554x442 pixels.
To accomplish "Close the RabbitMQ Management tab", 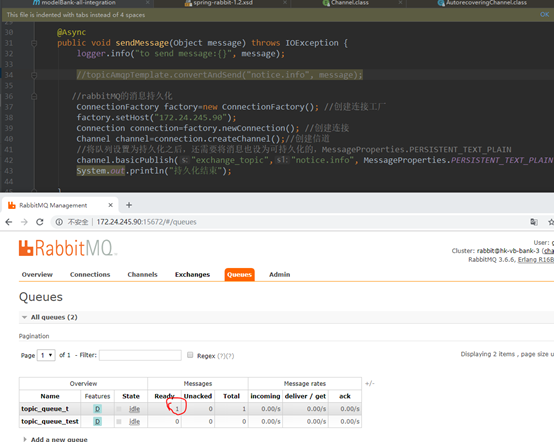I will pos(111,205).
